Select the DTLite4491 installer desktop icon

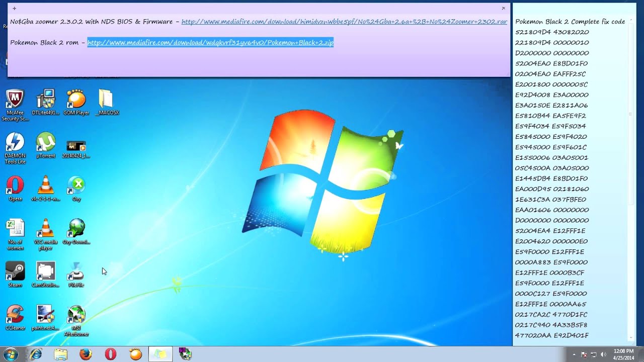(46, 102)
